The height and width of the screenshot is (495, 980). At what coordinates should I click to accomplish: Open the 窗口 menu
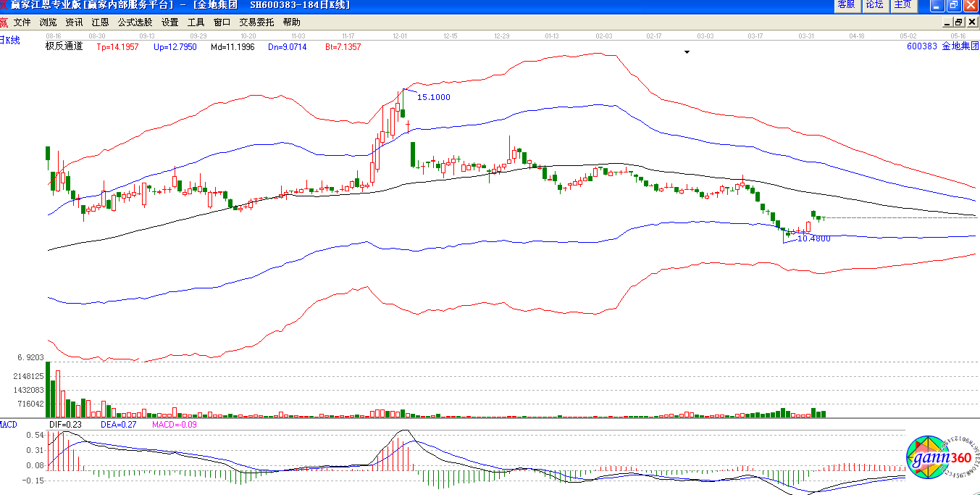[x=222, y=22]
